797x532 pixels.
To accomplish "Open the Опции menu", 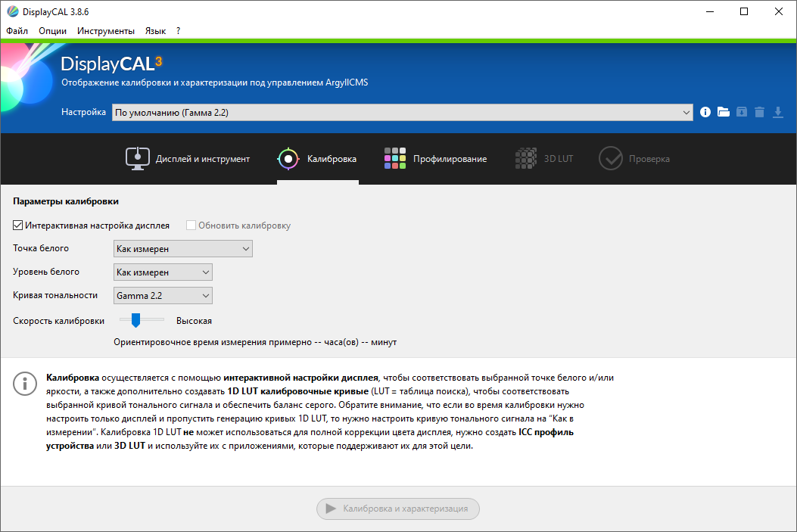I will [x=53, y=31].
